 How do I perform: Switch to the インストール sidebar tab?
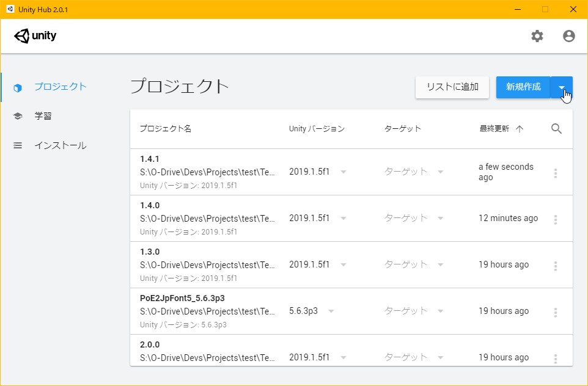[x=61, y=145]
